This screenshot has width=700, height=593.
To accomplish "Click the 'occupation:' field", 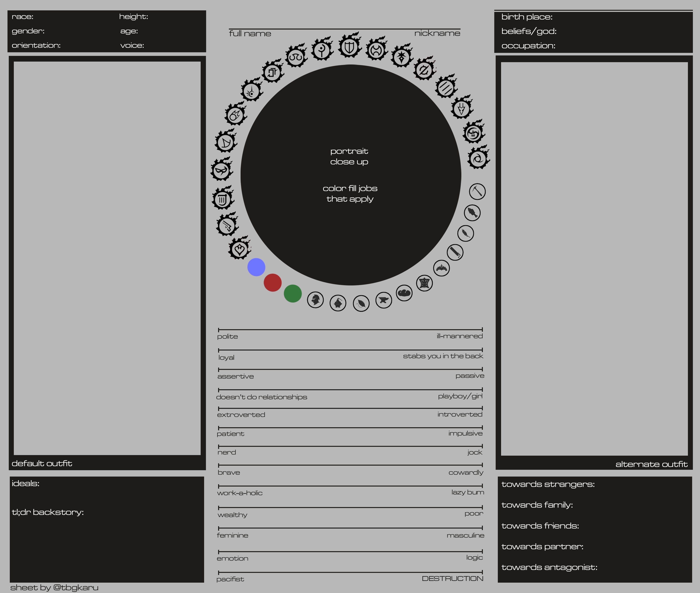I will 528,46.
